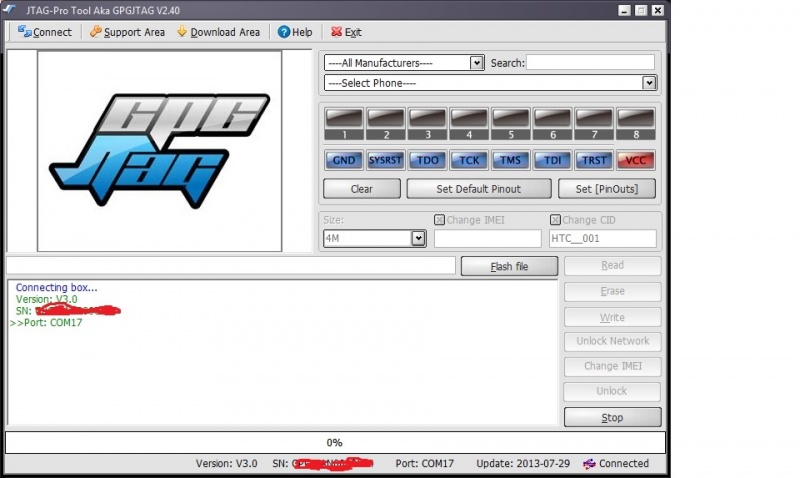Image resolution: width=800 pixels, height=478 pixels.
Task: Click the 0% progress bar
Action: (x=335, y=442)
